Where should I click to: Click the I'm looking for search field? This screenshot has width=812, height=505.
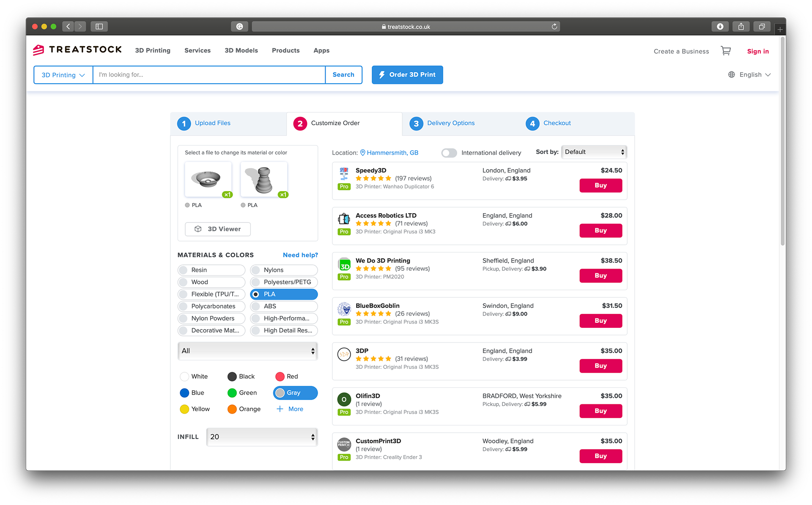click(x=209, y=75)
